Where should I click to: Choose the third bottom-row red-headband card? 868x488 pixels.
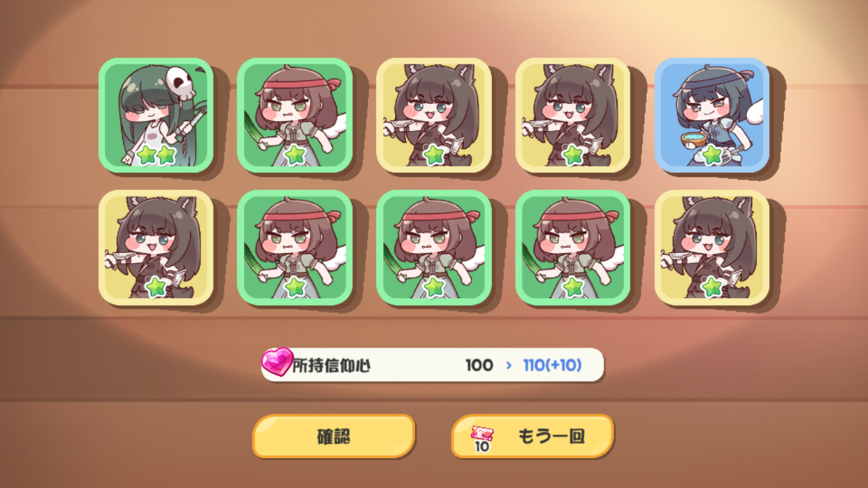point(434,247)
